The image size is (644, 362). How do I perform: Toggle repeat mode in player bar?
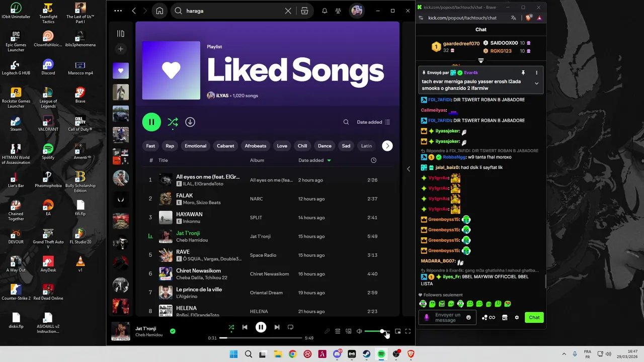click(290, 327)
